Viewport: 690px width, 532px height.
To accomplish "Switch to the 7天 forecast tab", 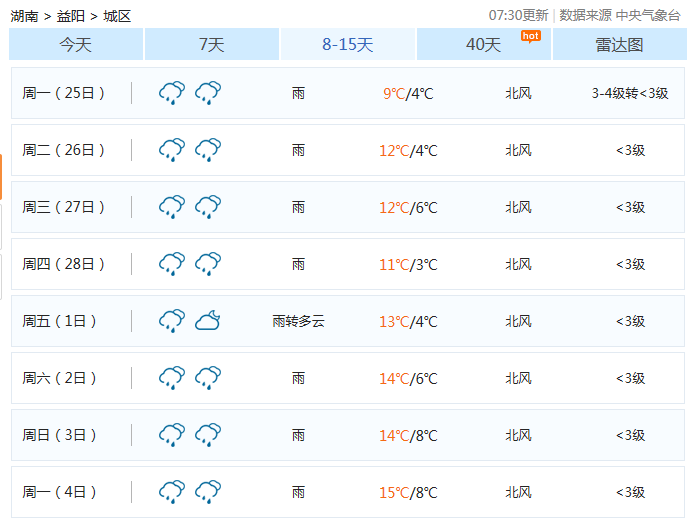I will (x=212, y=45).
